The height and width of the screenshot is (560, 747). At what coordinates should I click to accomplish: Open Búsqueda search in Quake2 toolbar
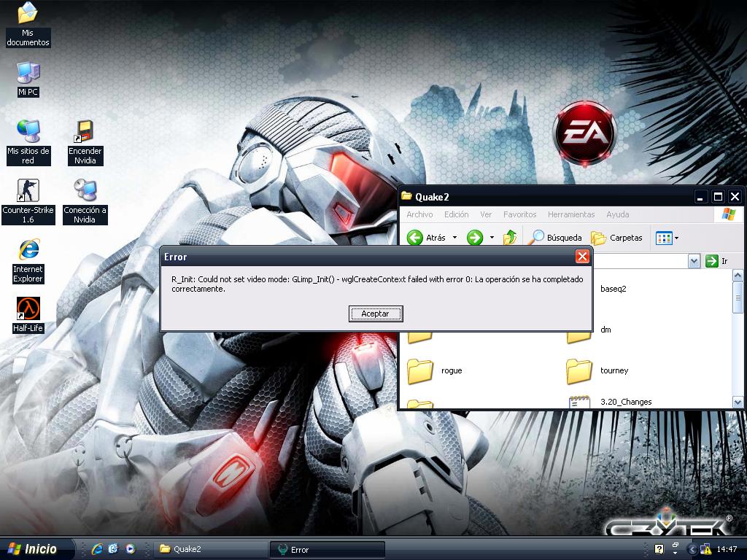pyautogui.click(x=555, y=237)
